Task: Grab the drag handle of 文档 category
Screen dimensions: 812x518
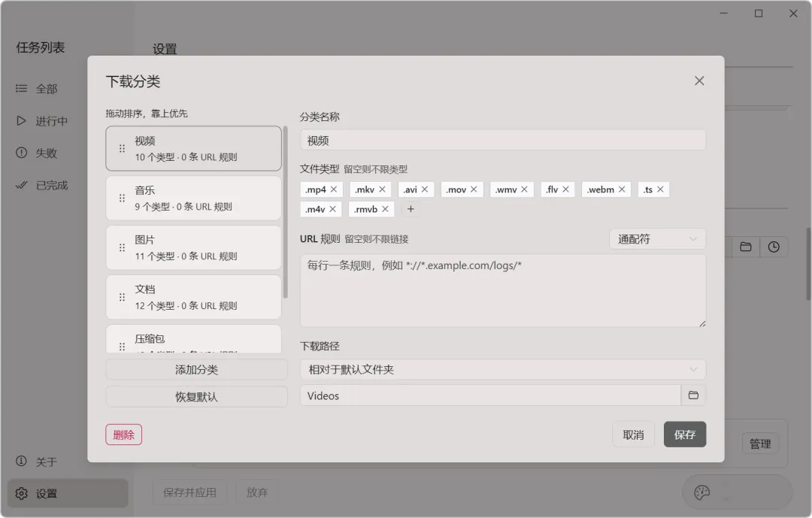Action: [x=123, y=297]
